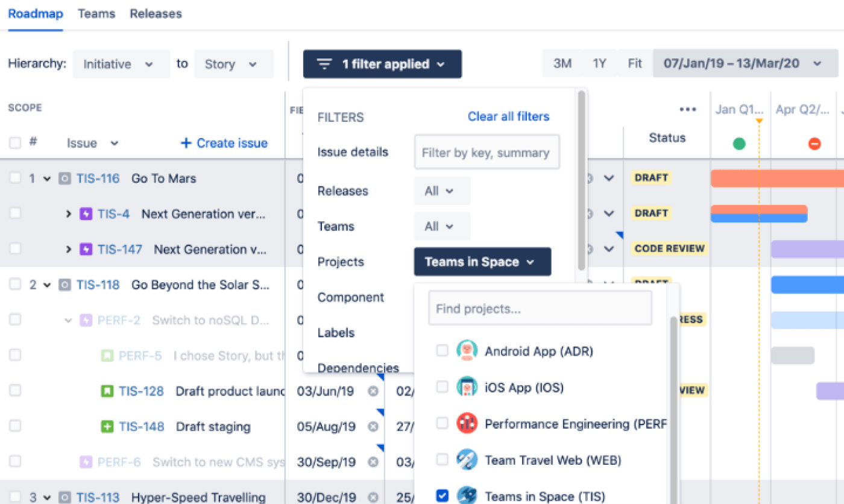Click the Create issue button

[224, 143]
